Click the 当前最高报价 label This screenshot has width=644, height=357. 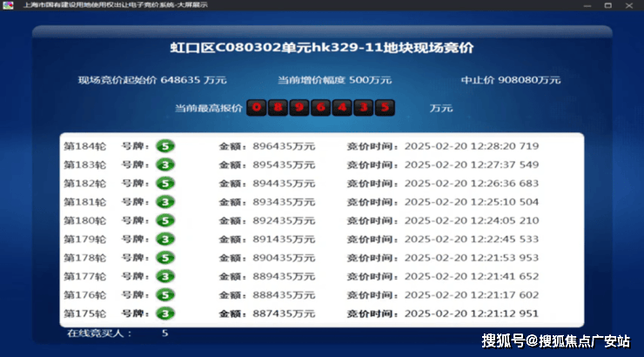[209, 108]
